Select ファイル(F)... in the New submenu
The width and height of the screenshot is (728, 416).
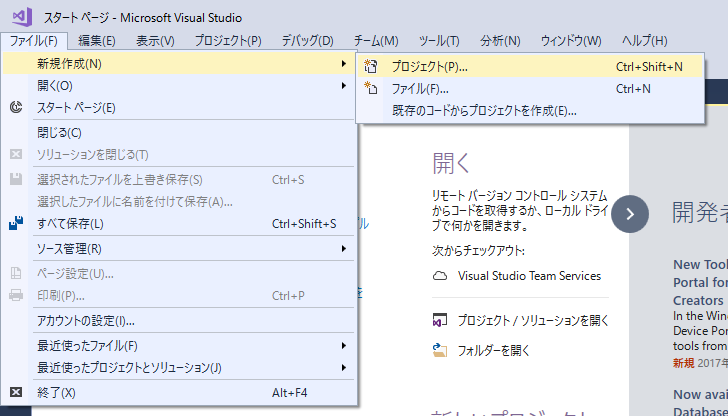(x=530, y=88)
